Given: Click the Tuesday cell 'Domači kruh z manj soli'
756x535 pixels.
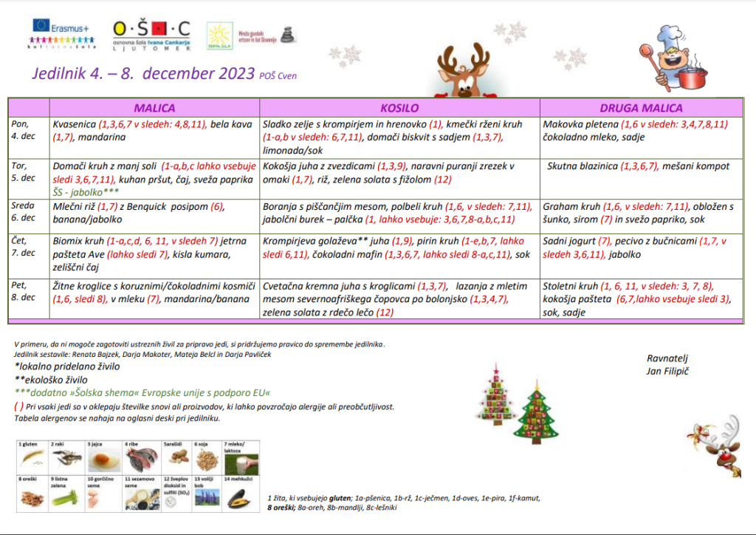Looking at the screenshot, I should (154, 179).
